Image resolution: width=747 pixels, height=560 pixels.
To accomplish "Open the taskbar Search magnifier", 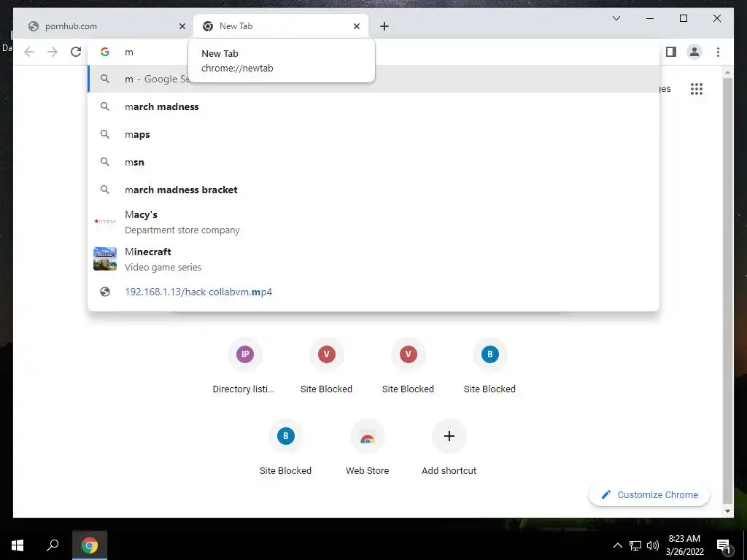I will click(x=53, y=545).
